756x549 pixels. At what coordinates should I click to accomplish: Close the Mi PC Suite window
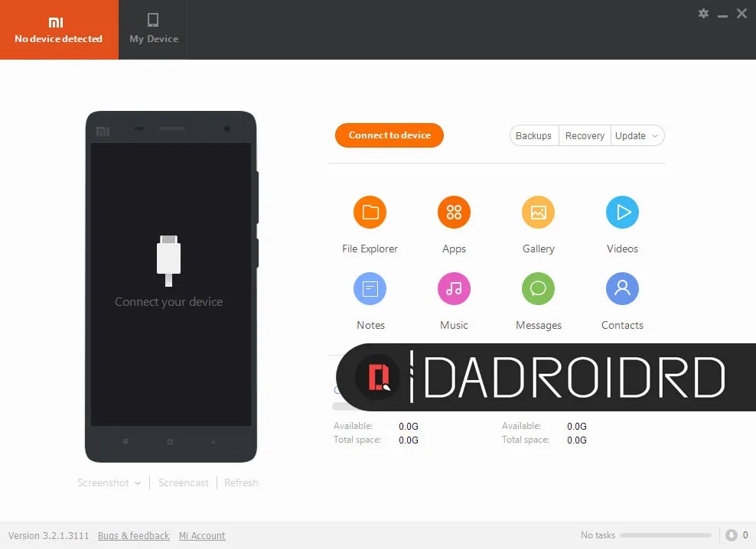(x=741, y=14)
